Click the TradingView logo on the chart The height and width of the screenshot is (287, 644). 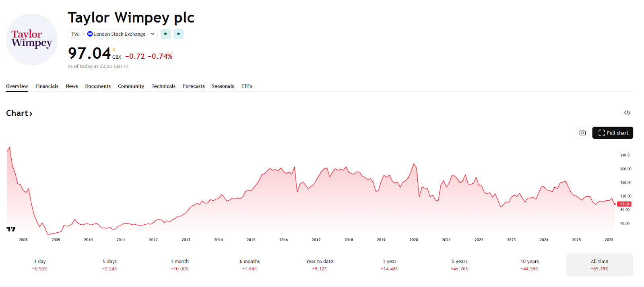coord(11,229)
